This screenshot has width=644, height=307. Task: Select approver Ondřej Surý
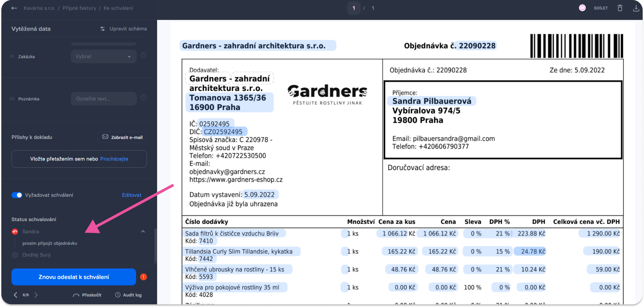[36, 255]
